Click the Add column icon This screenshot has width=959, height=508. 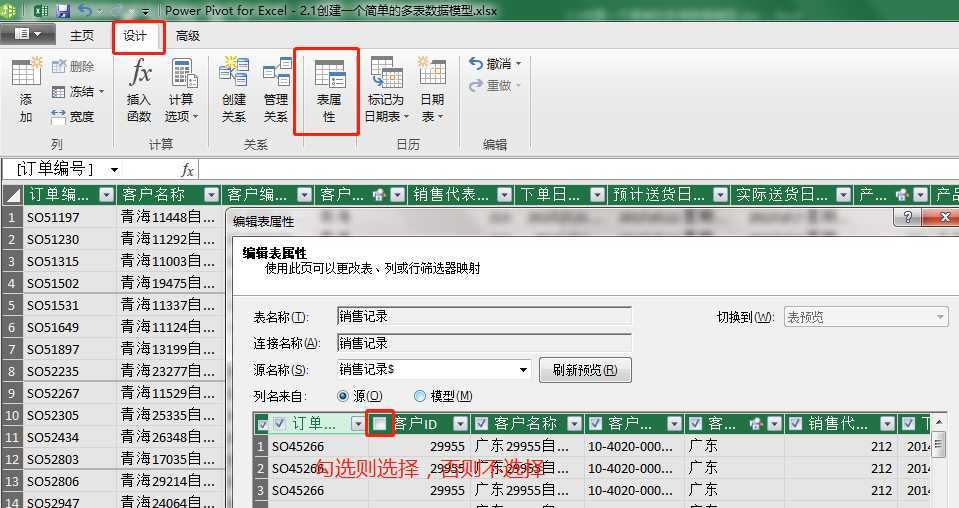(x=26, y=89)
